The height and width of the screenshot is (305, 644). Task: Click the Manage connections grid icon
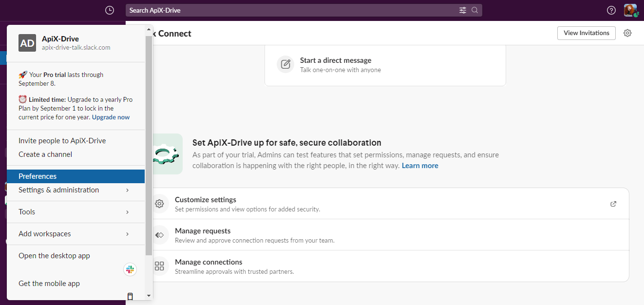[x=159, y=266]
